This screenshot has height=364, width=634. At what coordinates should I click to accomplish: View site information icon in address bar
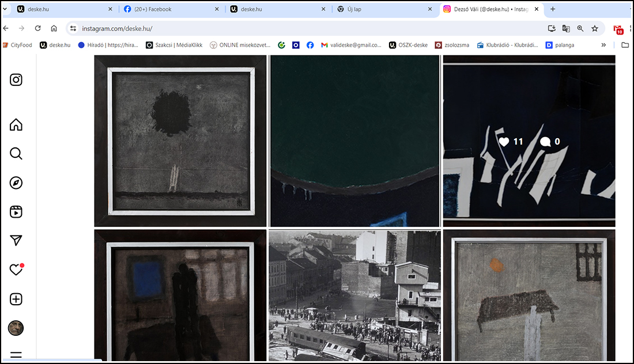click(73, 28)
